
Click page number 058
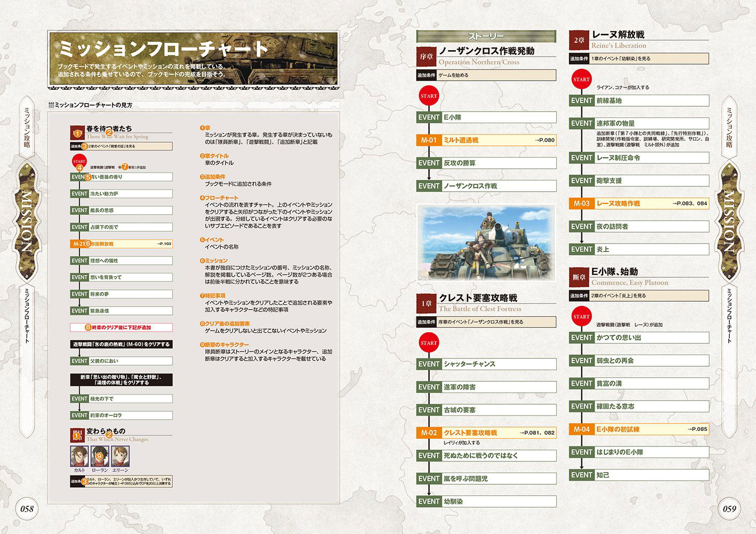click(x=27, y=509)
